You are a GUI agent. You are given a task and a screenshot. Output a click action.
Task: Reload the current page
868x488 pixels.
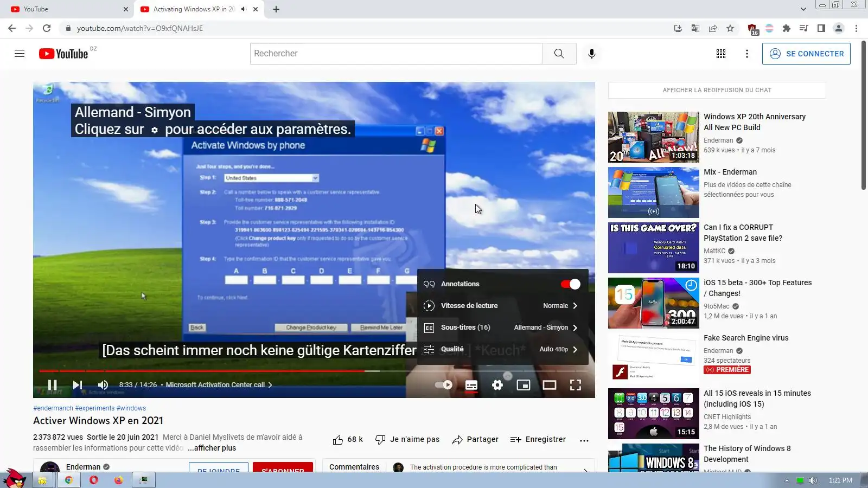47,28
